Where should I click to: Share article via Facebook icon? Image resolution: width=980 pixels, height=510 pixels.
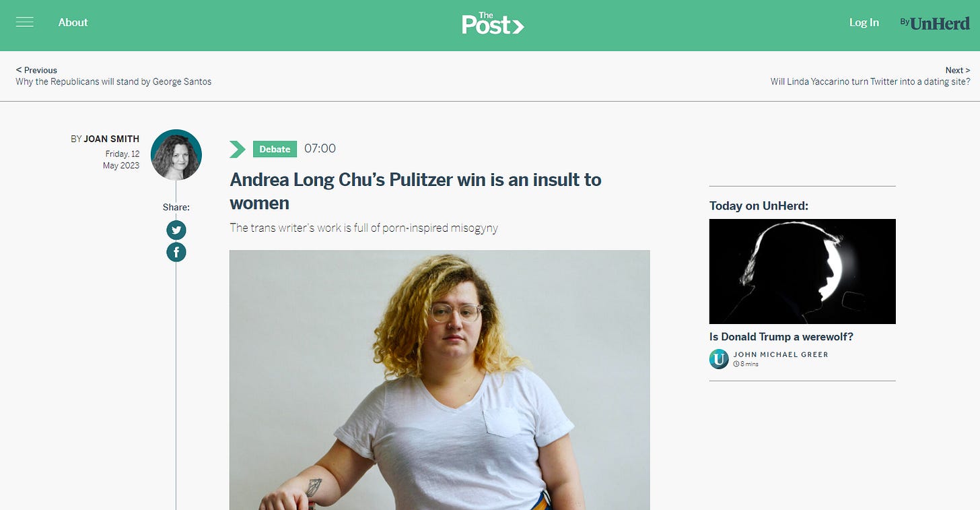click(176, 253)
